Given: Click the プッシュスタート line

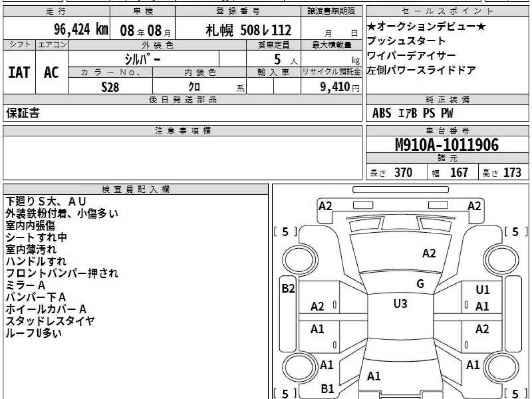Looking at the screenshot, I should point(407,41).
